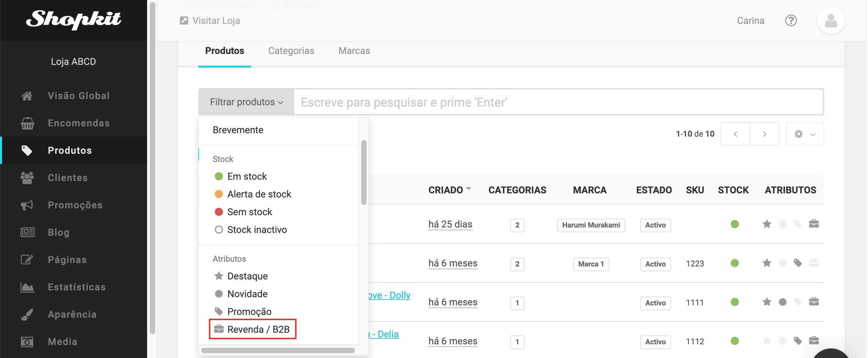Image resolution: width=868 pixels, height=358 pixels.
Task: Toggle B2B briefcase on SKU 1111 row
Action: pyautogui.click(x=814, y=302)
